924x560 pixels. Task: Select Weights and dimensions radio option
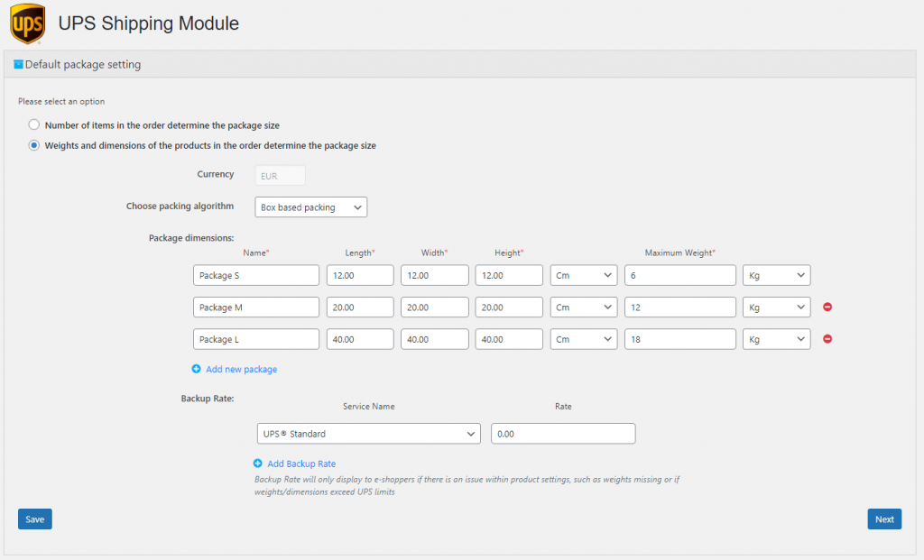34,145
